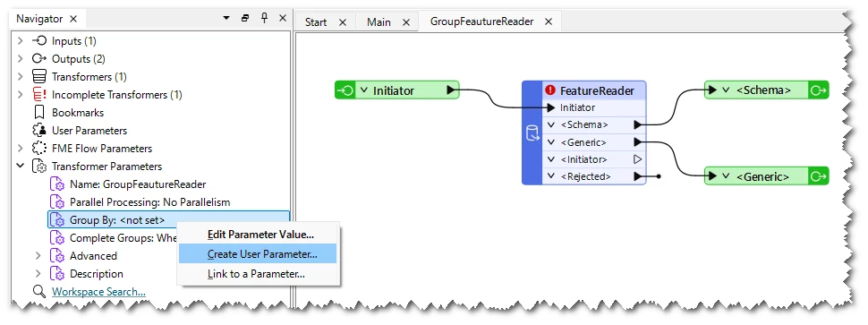The width and height of the screenshot is (868, 325).
Task: Expand the FME Flow Parameters node
Action: point(21,149)
